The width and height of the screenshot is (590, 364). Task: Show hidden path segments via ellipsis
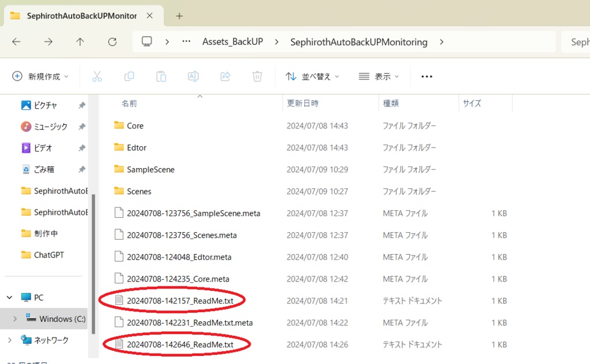pos(186,41)
